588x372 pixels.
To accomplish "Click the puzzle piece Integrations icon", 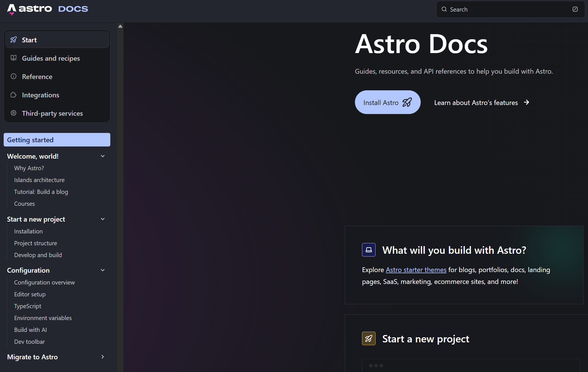I will (14, 95).
